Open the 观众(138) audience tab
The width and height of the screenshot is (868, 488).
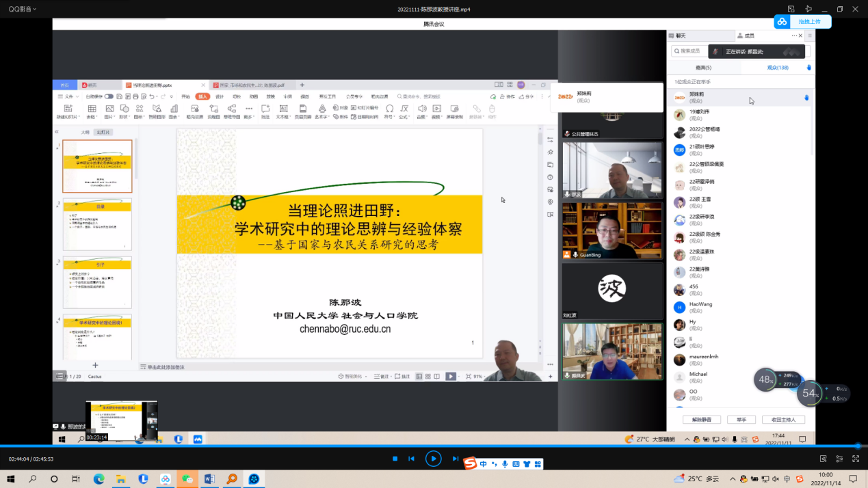[778, 68]
